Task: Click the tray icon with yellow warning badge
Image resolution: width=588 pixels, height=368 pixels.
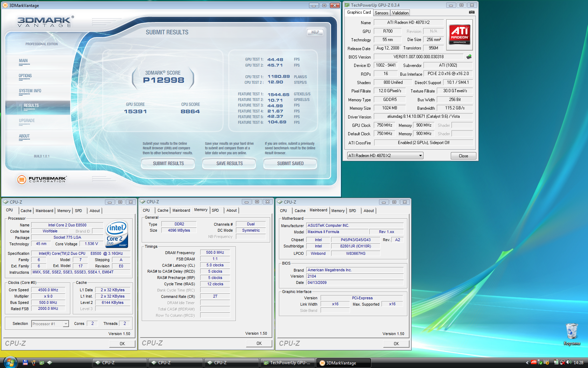Action: (546, 362)
